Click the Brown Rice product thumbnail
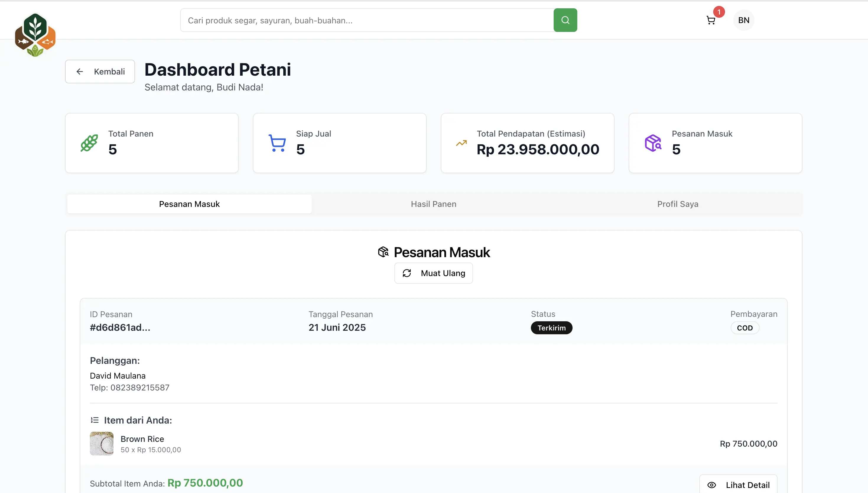Screen dimensions: 868x493 tap(102, 443)
